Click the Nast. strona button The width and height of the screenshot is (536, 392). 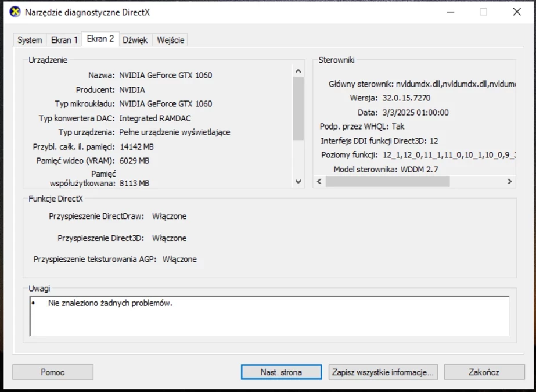[x=281, y=372]
